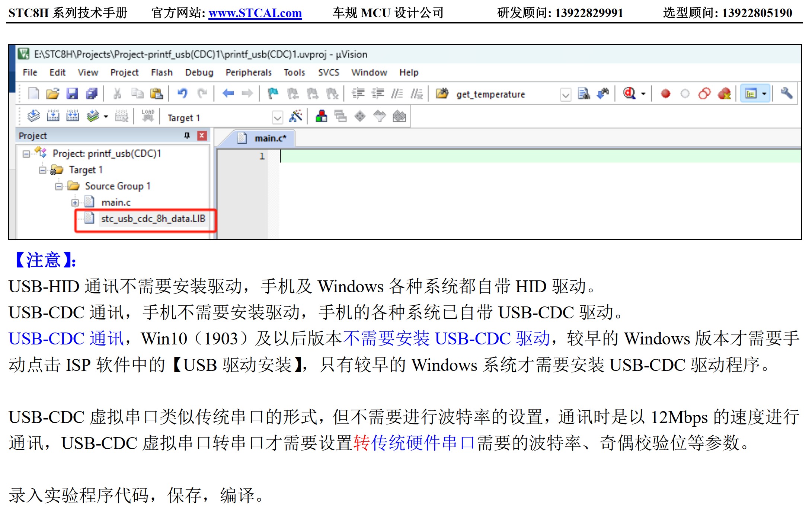Click the Manage Run-Time Environment diamond icon
The width and height of the screenshot is (812, 512).
tap(360, 116)
